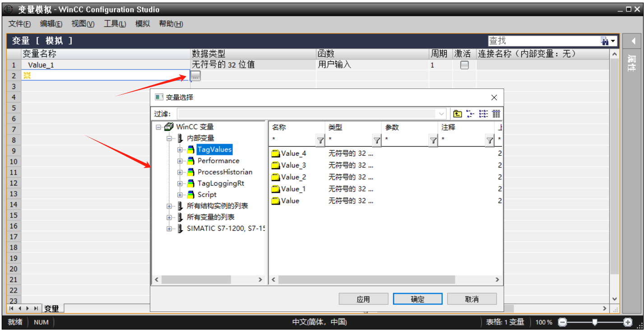The height and width of the screenshot is (330, 644).
Task: Go to first sheet tab arrow
Action: [x=11, y=309]
